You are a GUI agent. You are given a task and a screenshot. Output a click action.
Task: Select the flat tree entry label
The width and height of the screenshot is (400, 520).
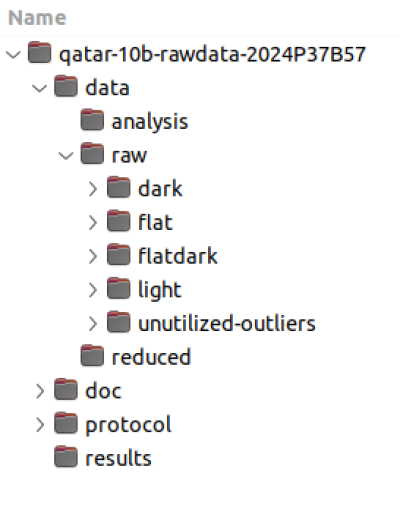156,222
